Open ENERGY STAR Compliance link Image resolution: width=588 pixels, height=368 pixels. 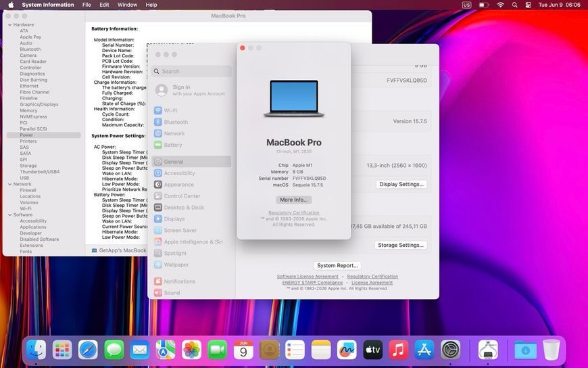click(312, 282)
